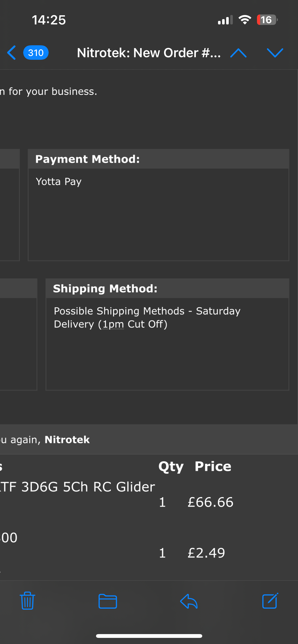Tap the 14:25 clock in status bar
Image resolution: width=298 pixels, height=644 pixels.
point(49,20)
